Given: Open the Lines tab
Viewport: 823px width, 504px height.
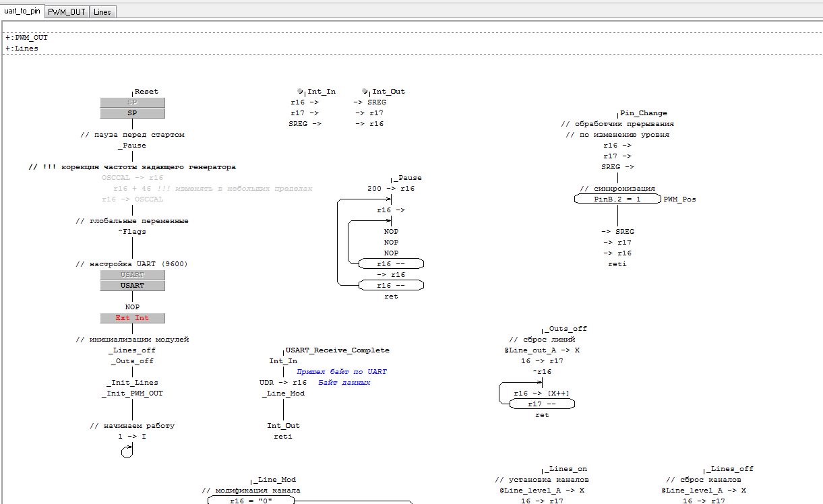Looking at the screenshot, I should [x=102, y=12].
